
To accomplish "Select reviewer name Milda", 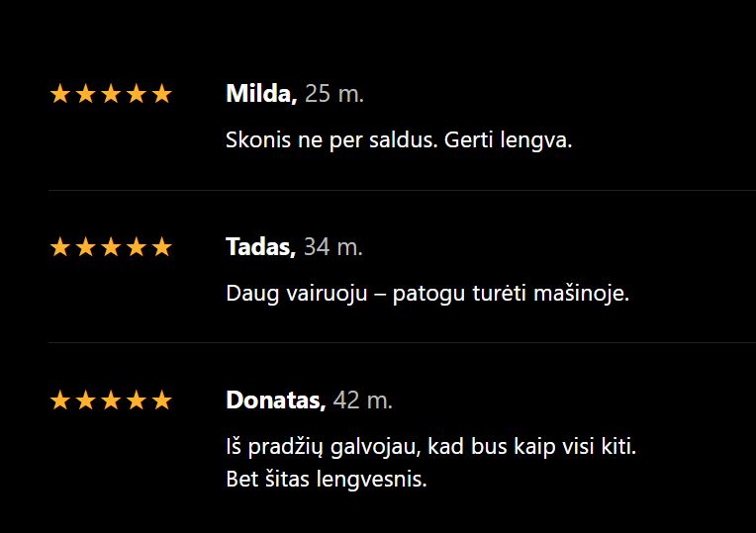I will point(260,94).
